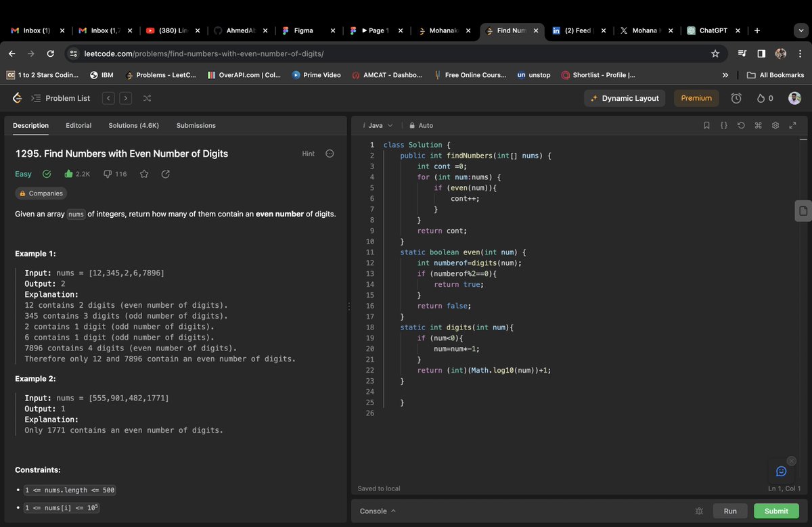
Task: View site information icon in address bar
Action: click(74, 53)
